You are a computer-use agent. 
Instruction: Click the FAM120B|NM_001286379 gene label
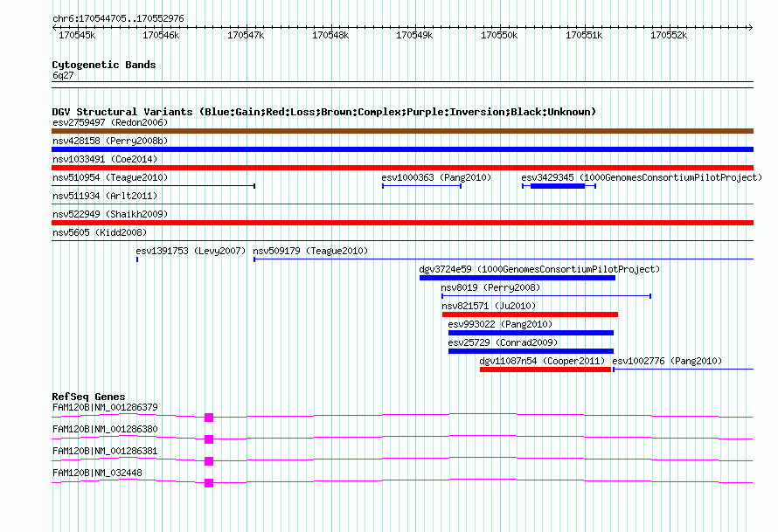click(105, 408)
